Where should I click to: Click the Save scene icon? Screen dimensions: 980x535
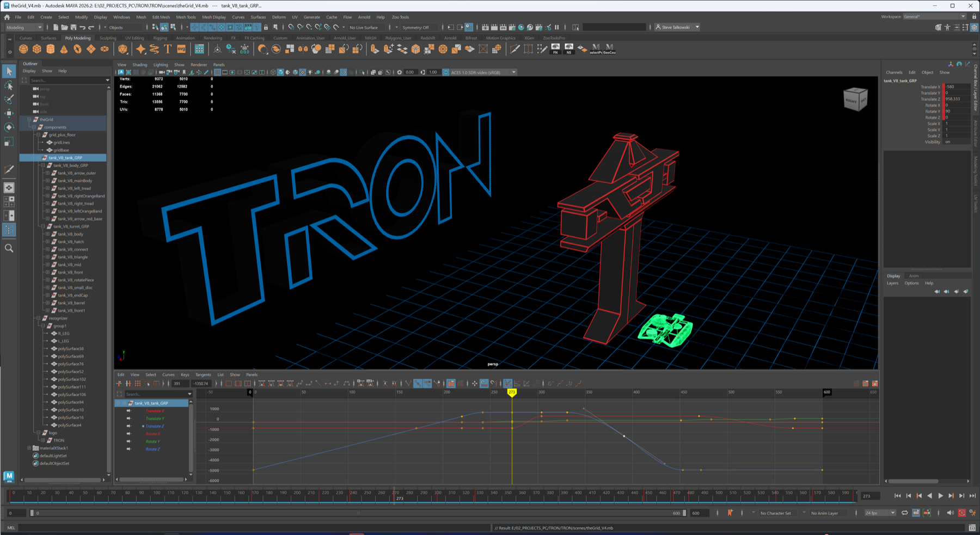click(73, 27)
